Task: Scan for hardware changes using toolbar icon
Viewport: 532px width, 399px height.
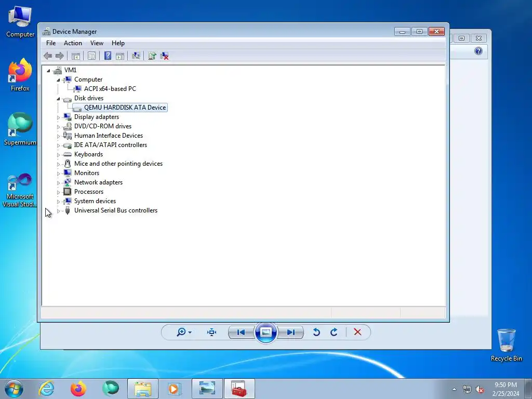Action: (x=136, y=56)
